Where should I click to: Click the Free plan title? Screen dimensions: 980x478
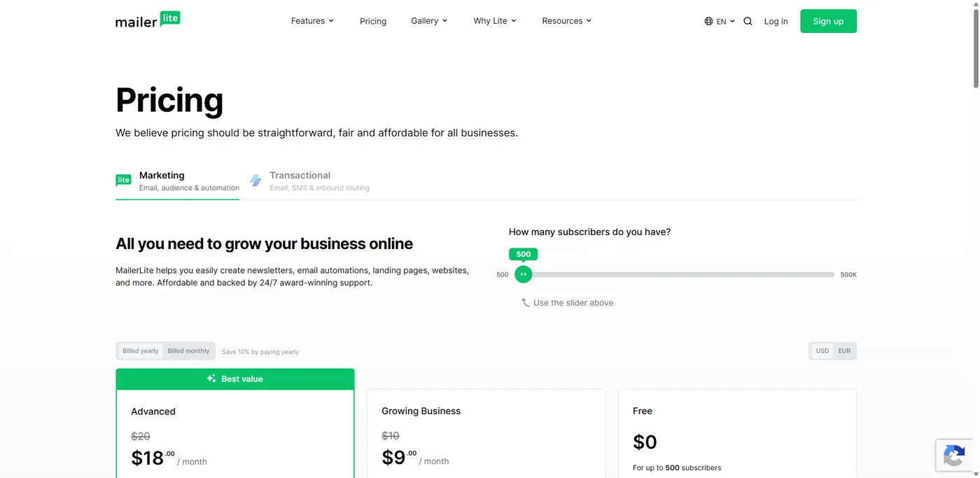[x=642, y=411]
